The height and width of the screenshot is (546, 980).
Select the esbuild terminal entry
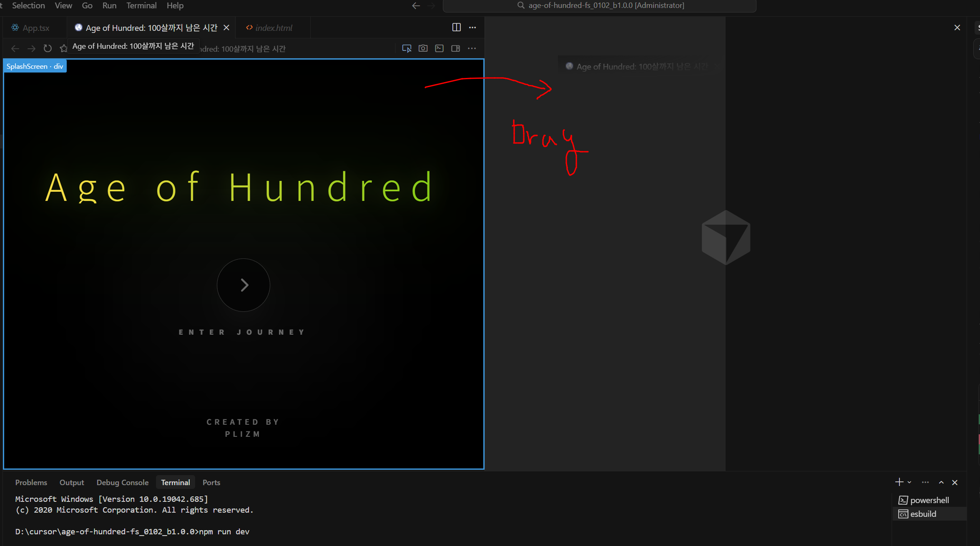923,514
